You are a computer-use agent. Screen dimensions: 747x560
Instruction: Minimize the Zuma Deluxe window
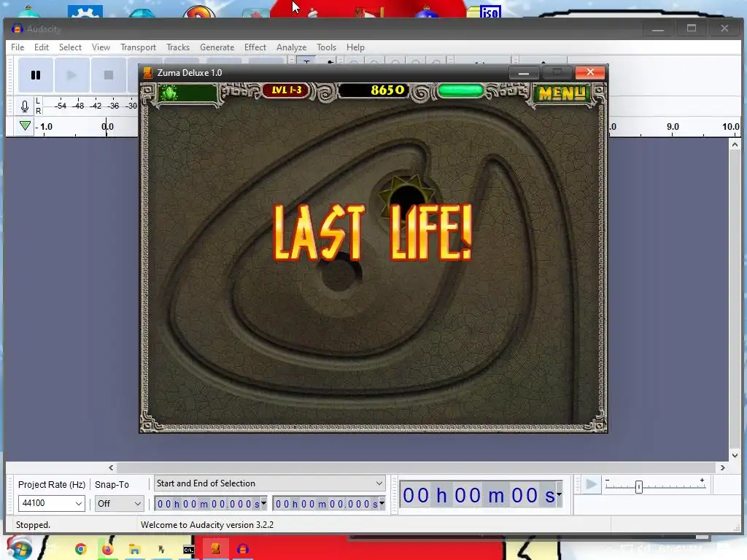[524, 72]
